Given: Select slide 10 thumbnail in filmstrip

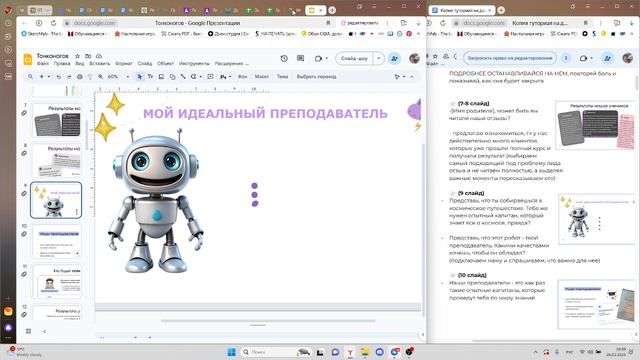Looking at the screenshot, I should click(56, 241).
